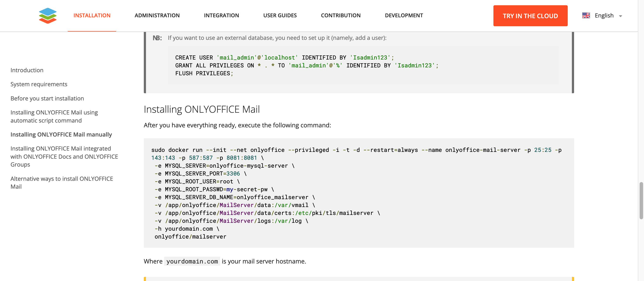
Task: Click the CREATE USER SQL line
Action: coord(285,58)
